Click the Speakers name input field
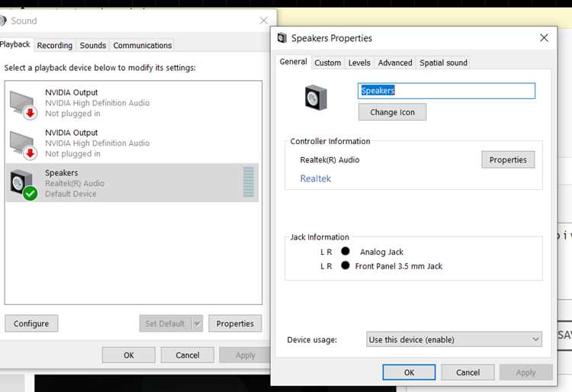The width and height of the screenshot is (572, 392). [446, 91]
